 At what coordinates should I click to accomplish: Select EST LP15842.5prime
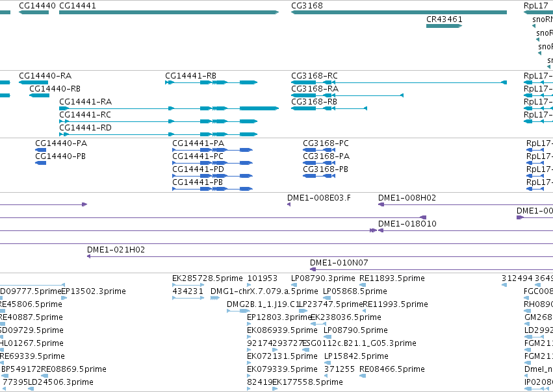[356, 356]
